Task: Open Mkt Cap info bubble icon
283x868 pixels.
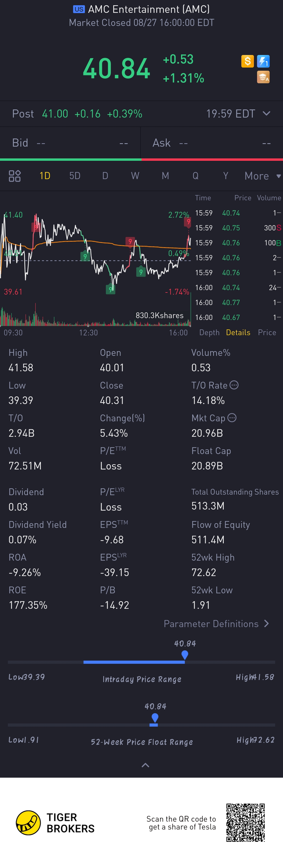Action: 232,418
